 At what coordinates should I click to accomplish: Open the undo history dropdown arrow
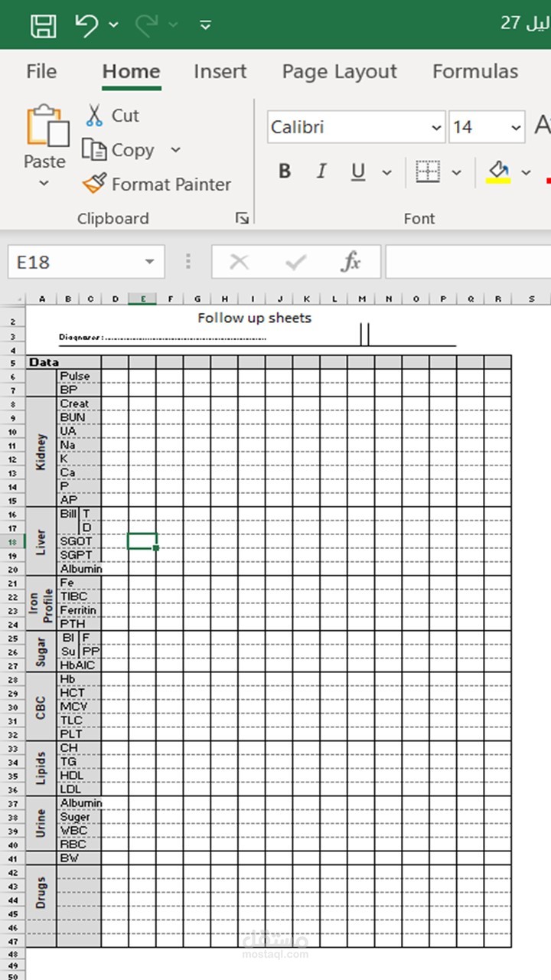click(113, 25)
